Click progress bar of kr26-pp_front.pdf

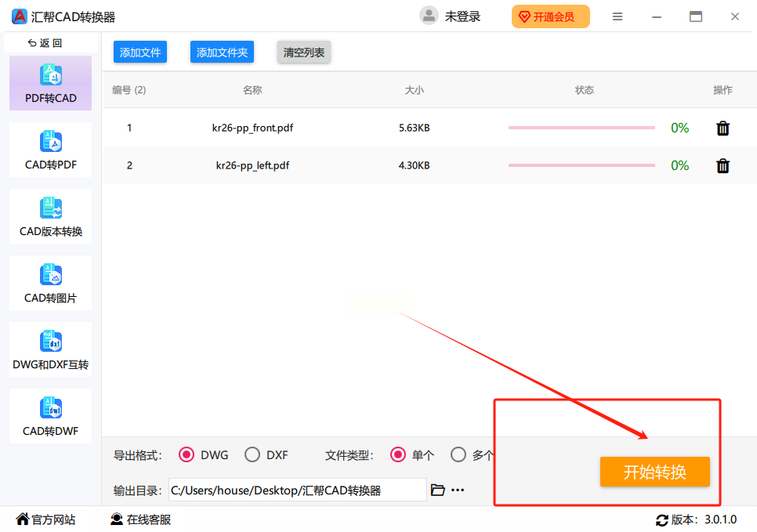point(581,128)
